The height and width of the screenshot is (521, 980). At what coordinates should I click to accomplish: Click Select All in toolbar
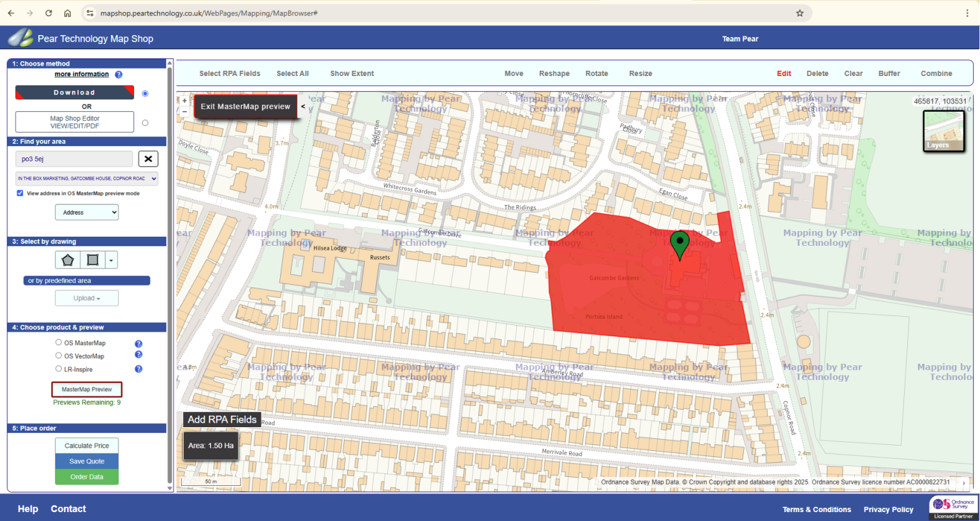tap(292, 73)
